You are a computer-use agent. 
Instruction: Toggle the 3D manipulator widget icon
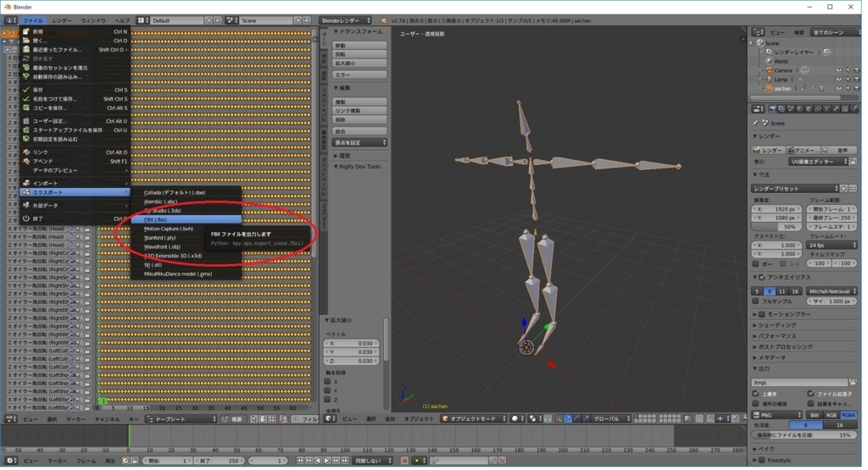[x=559, y=418]
